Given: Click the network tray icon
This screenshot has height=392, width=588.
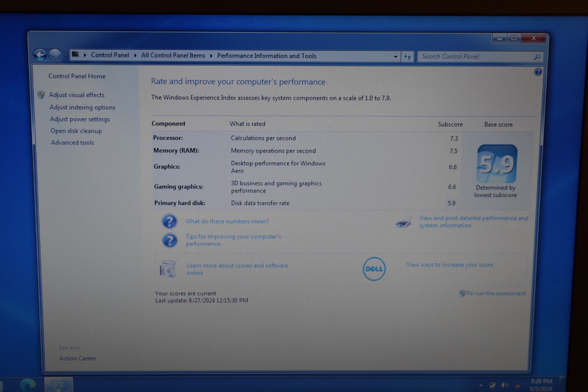Looking at the screenshot, I should [492, 385].
